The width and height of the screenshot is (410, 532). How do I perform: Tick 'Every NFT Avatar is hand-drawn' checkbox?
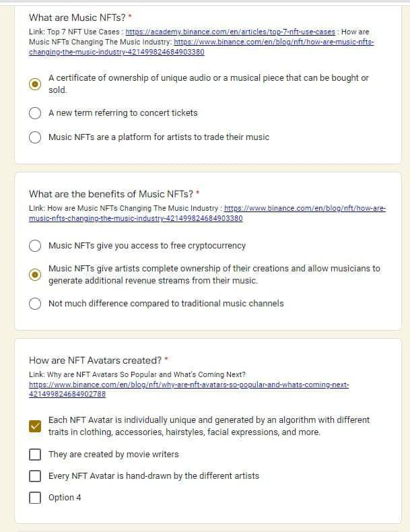(x=35, y=476)
